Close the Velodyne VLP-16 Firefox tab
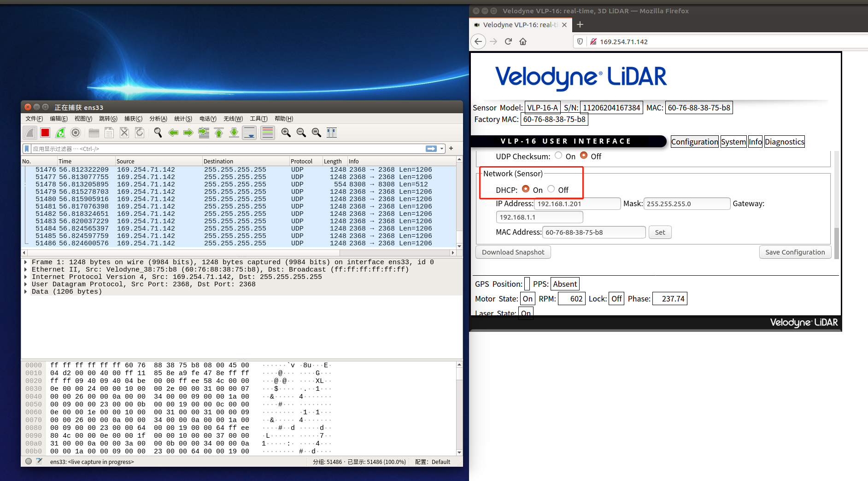This screenshot has width=868, height=481. point(564,25)
